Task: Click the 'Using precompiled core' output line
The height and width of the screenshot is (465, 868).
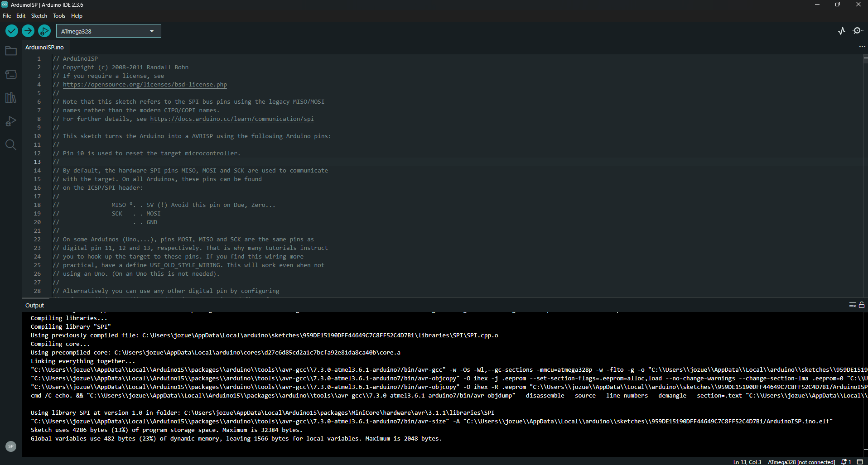Action: coord(215,353)
